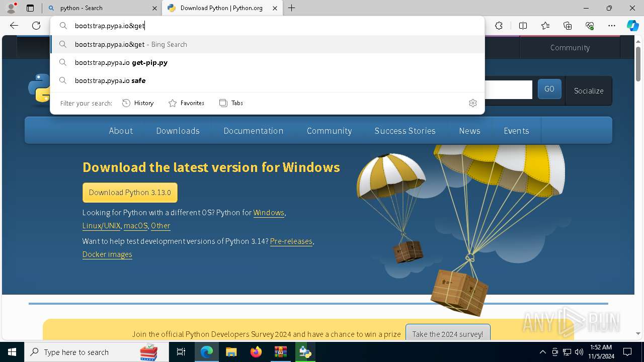
Task: Click taskbar 'Type here to search' box
Action: (x=97, y=352)
